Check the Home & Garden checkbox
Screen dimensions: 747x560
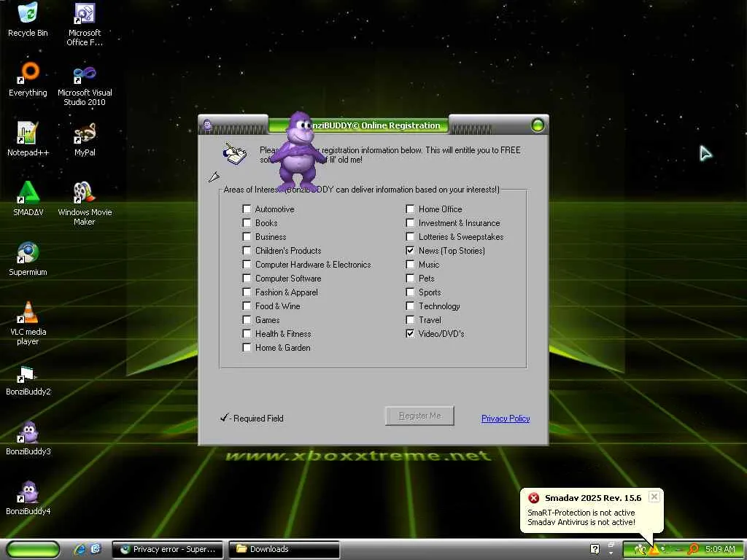point(247,347)
